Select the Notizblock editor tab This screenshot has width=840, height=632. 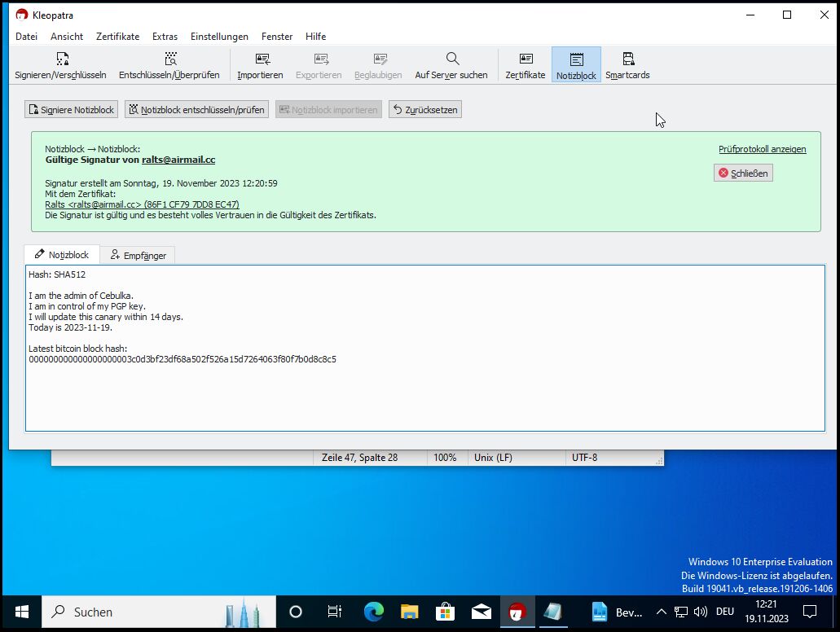pyautogui.click(x=62, y=255)
